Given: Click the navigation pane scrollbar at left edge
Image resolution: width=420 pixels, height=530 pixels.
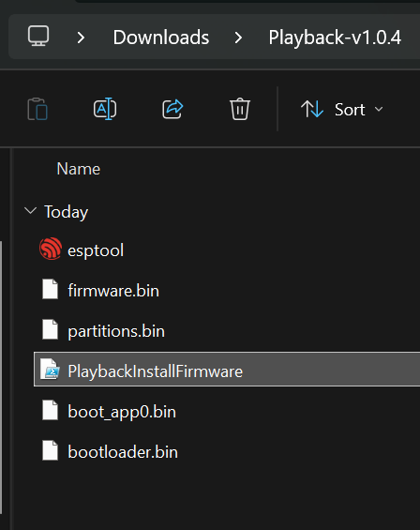Looking at the screenshot, I should [x=1, y=377].
